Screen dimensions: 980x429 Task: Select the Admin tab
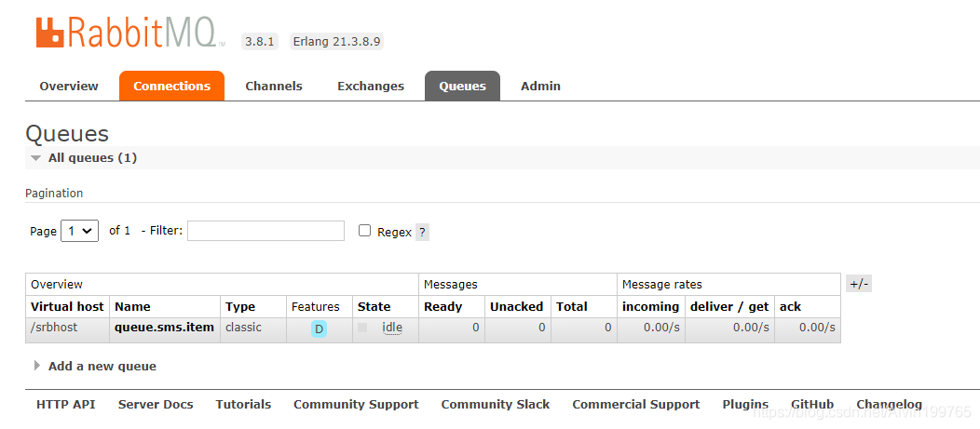tap(540, 86)
